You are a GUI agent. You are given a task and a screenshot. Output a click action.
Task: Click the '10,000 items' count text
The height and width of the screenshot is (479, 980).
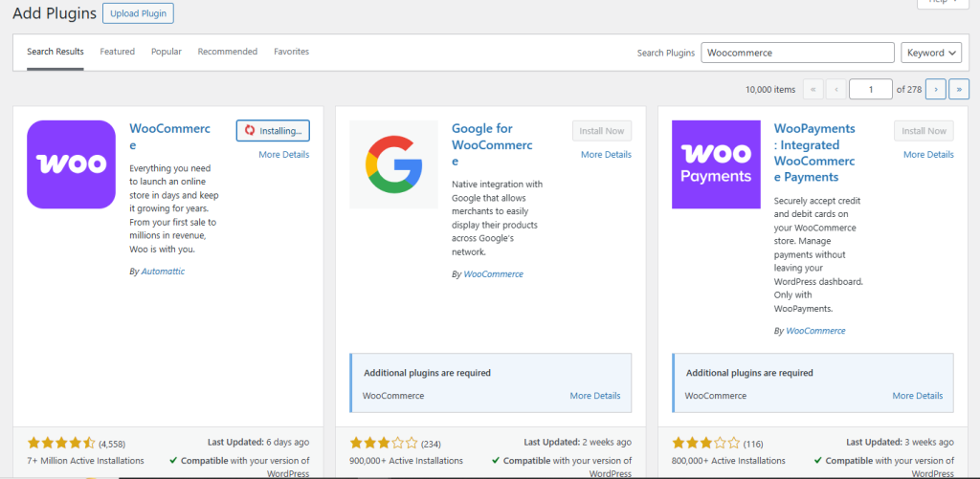[x=770, y=89]
